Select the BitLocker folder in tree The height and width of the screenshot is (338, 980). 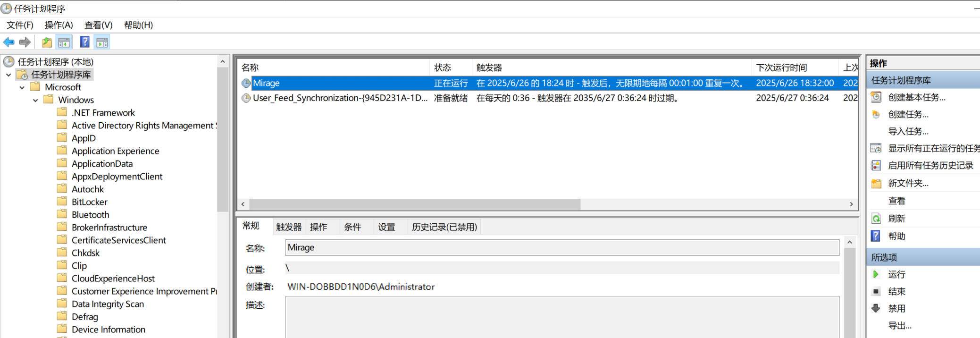click(x=89, y=202)
